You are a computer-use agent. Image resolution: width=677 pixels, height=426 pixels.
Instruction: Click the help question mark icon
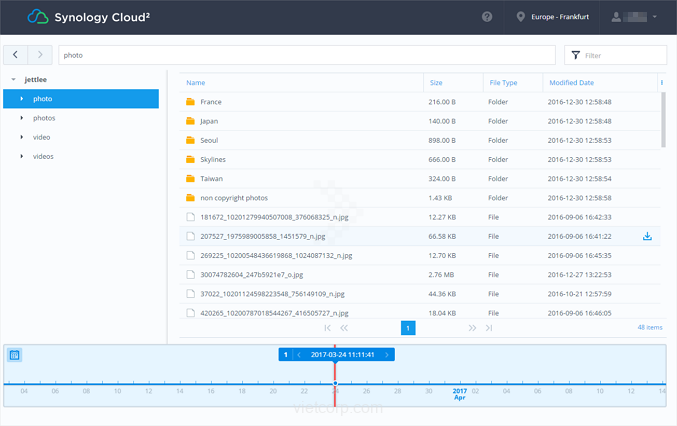pyautogui.click(x=487, y=17)
